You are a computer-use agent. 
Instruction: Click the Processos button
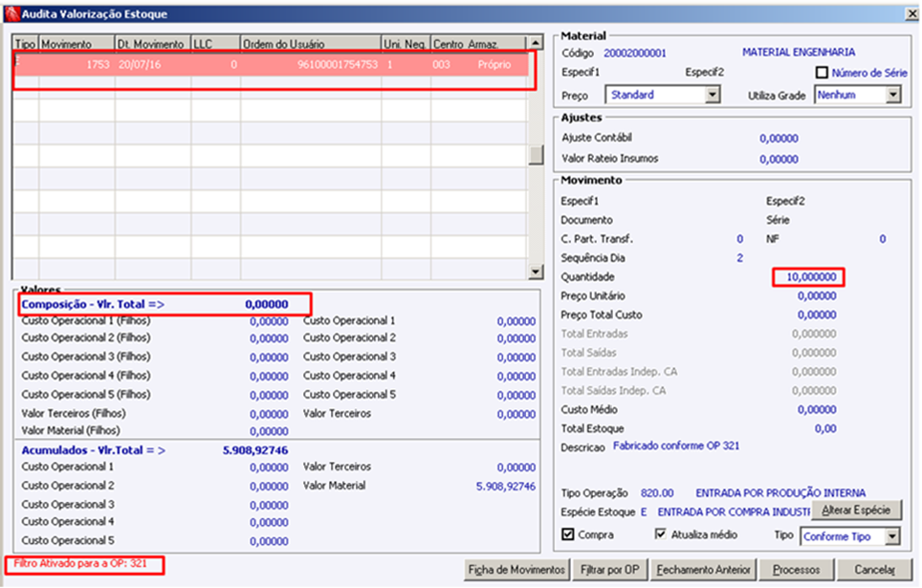796,569
